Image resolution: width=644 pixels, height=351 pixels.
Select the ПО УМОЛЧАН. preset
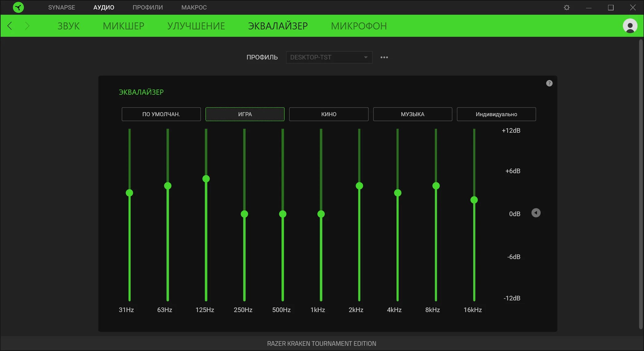coord(161,114)
